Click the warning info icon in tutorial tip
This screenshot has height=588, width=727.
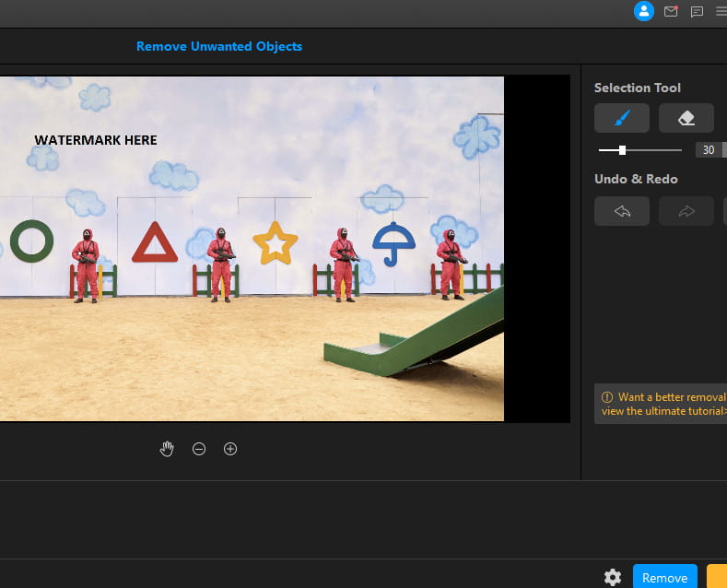(x=607, y=397)
